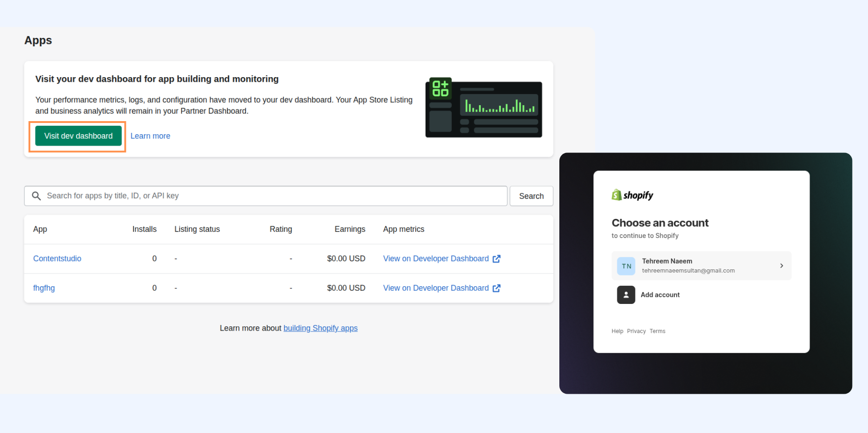Open the Terms link
This screenshot has height=433, width=868.
pos(658,331)
